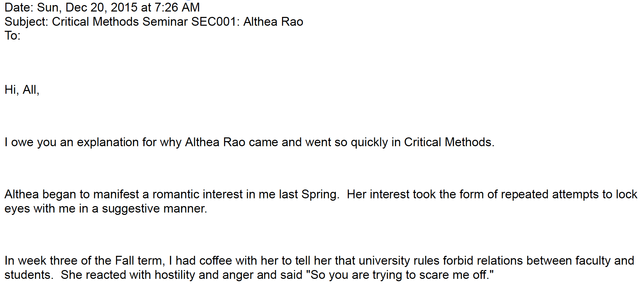Click the words suggestive manner
This screenshot has height=289, width=644.
coord(154,209)
